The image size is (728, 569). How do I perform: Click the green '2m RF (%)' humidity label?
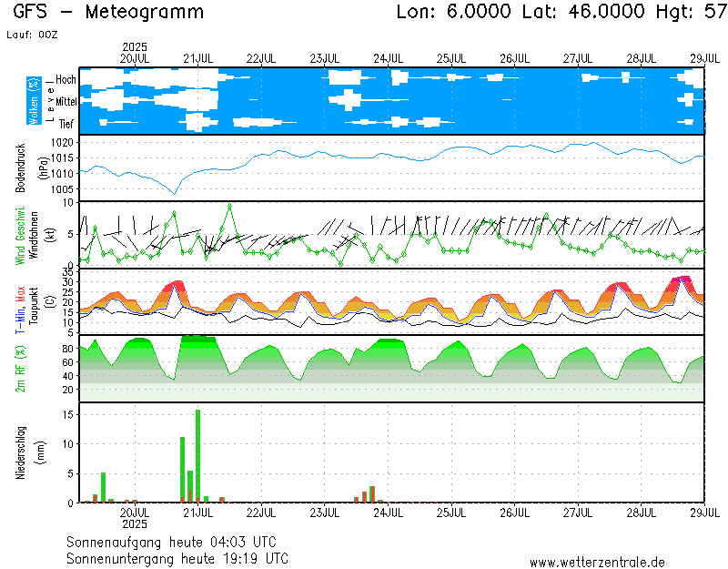click(20, 369)
